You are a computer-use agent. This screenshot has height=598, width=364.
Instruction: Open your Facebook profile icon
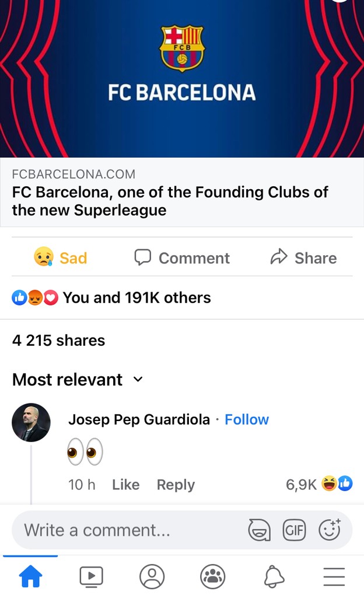[x=152, y=576]
